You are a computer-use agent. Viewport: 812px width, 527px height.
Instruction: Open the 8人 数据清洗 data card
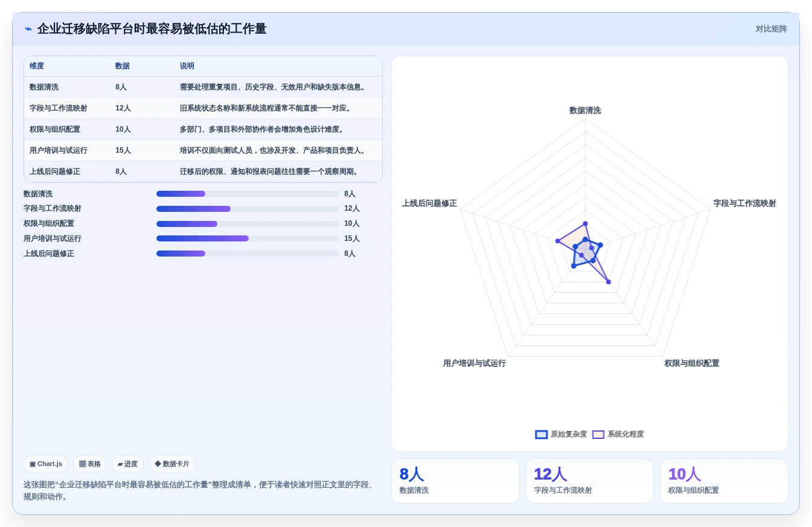point(455,481)
